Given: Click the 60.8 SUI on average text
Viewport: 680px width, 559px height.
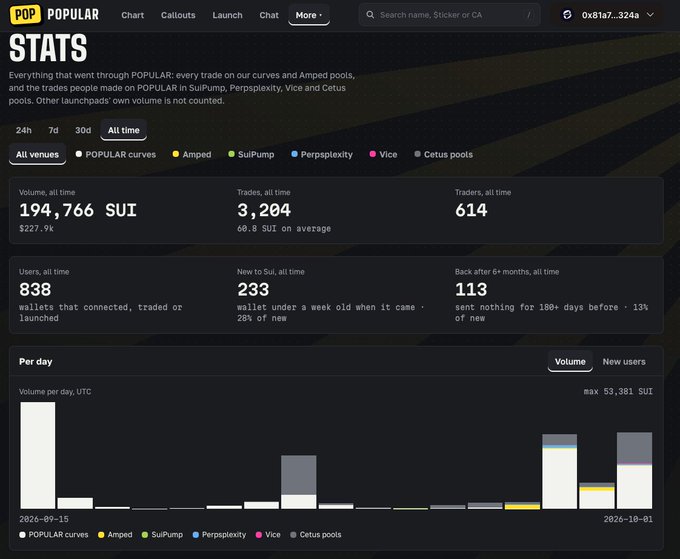Looking at the screenshot, I should click(x=284, y=229).
